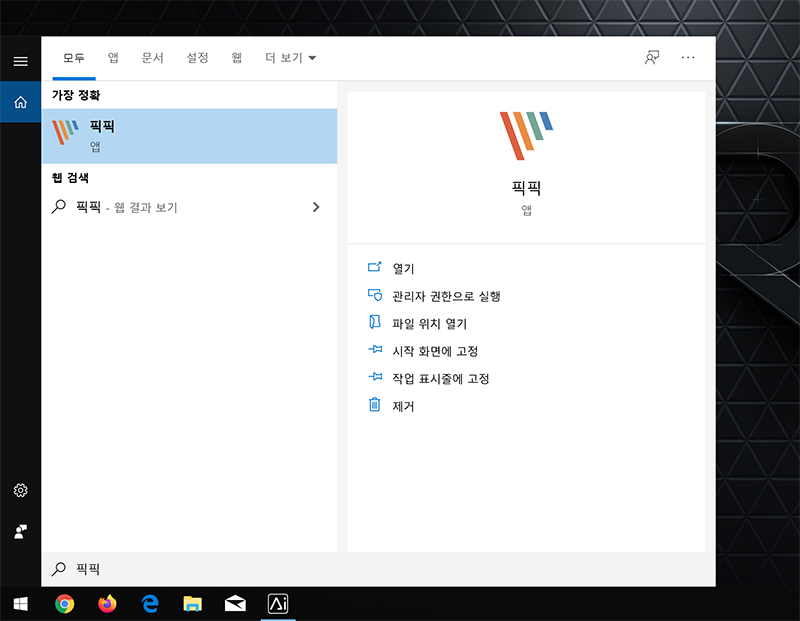Click the search box containing 픽픽

coord(378,569)
